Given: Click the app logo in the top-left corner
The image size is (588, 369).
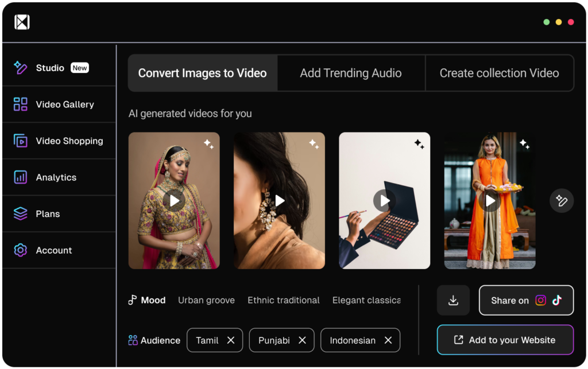Looking at the screenshot, I should pos(21,21).
